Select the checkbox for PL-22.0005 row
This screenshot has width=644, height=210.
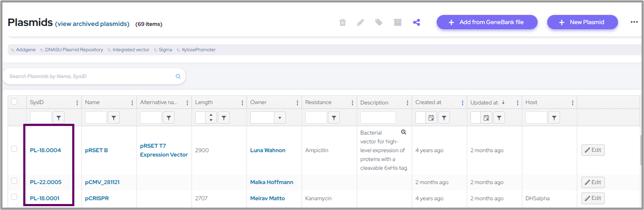(x=14, y=181)
